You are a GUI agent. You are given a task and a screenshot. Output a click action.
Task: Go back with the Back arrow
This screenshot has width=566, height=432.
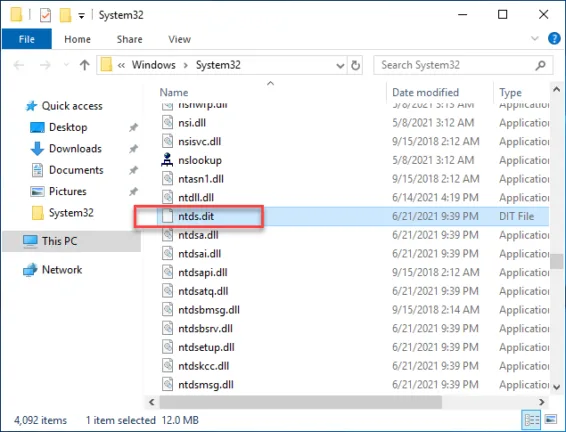click(x=19, y=65)
